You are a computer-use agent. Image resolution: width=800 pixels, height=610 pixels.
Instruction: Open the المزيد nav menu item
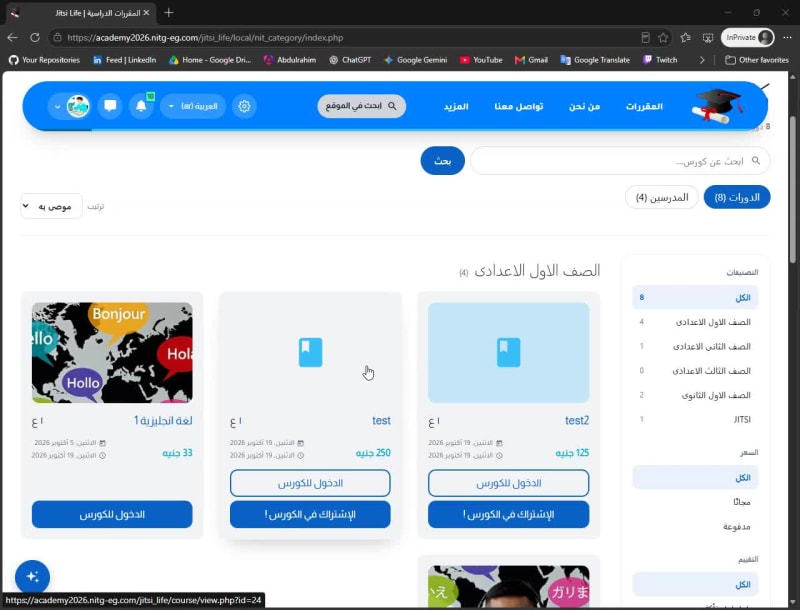coord(456,106)
